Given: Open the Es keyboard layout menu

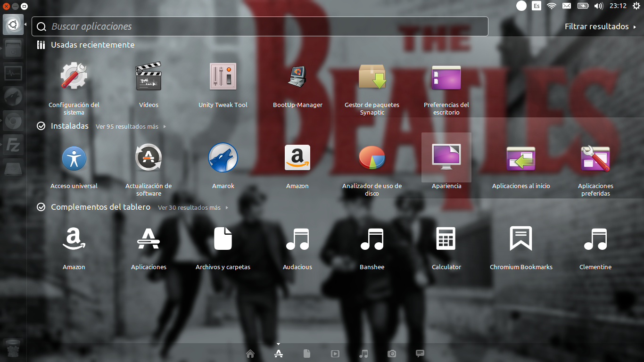Looking at the screenshot, I should pos(537,6).
